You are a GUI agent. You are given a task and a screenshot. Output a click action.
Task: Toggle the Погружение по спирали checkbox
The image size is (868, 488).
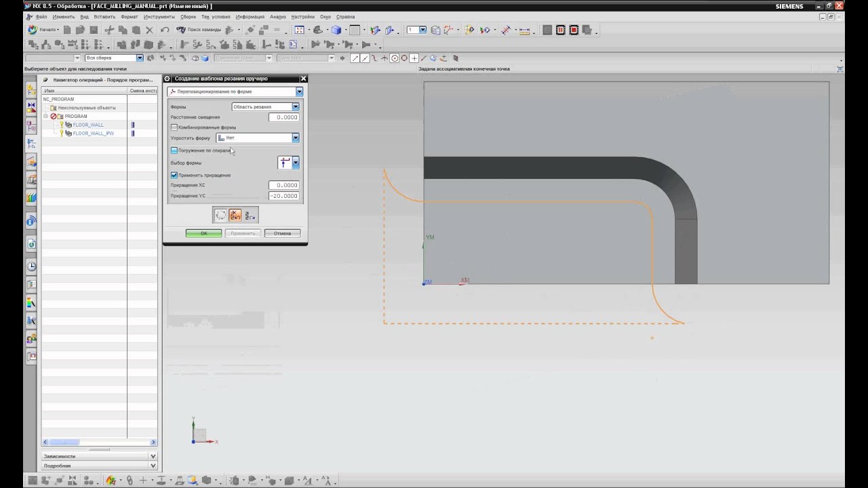174,150
